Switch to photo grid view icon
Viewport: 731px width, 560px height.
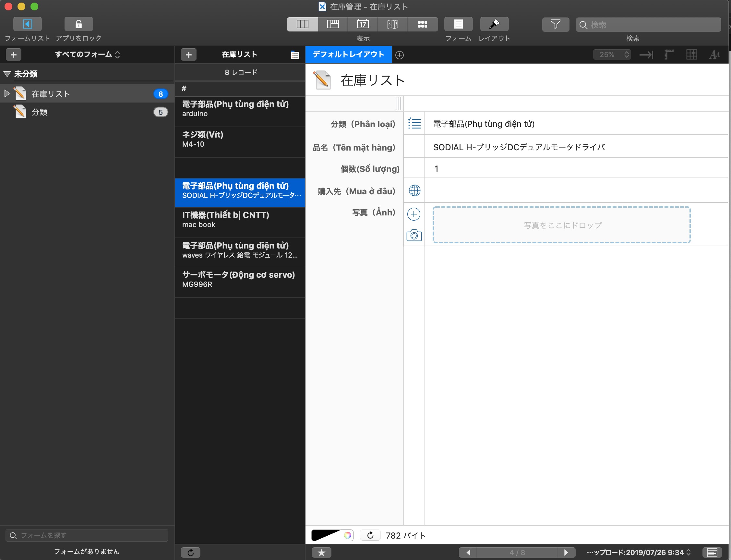423,24
